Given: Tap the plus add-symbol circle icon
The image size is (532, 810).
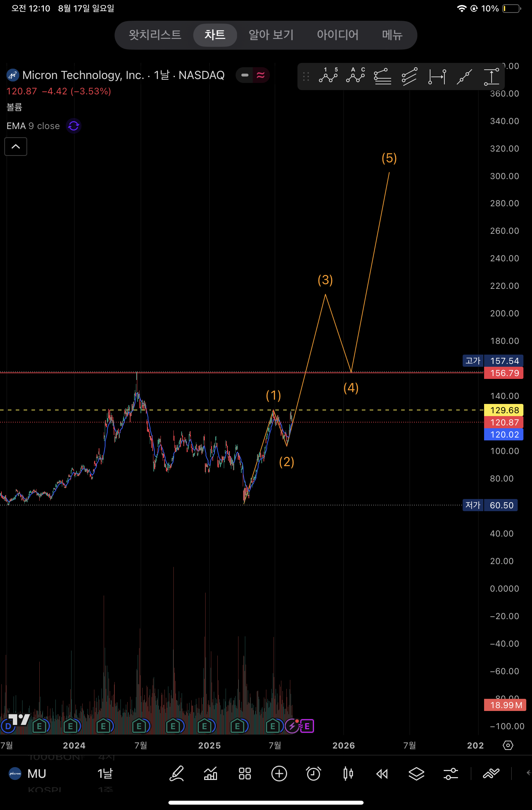Looking at the screenshot, I should pos(279,774).
